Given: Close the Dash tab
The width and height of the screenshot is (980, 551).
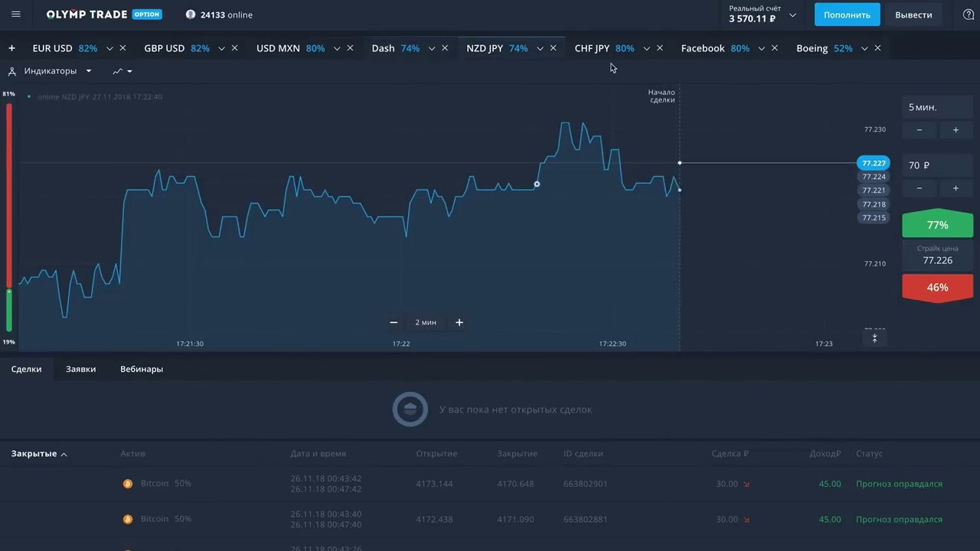Looking at the screenshot, I should point(445,48).
